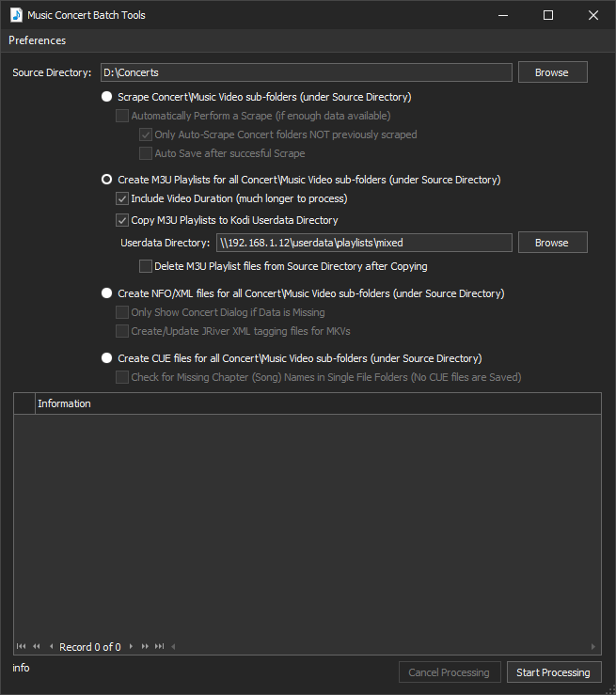616x695 pixels.
Task: Go to last record in navigator
Action: tap(160, 647)
